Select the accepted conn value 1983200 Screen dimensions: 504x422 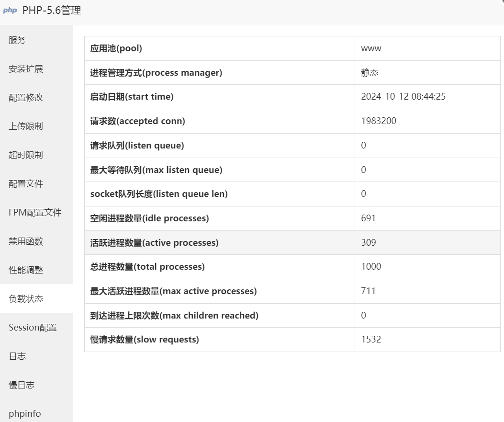(x=379, y=121)
